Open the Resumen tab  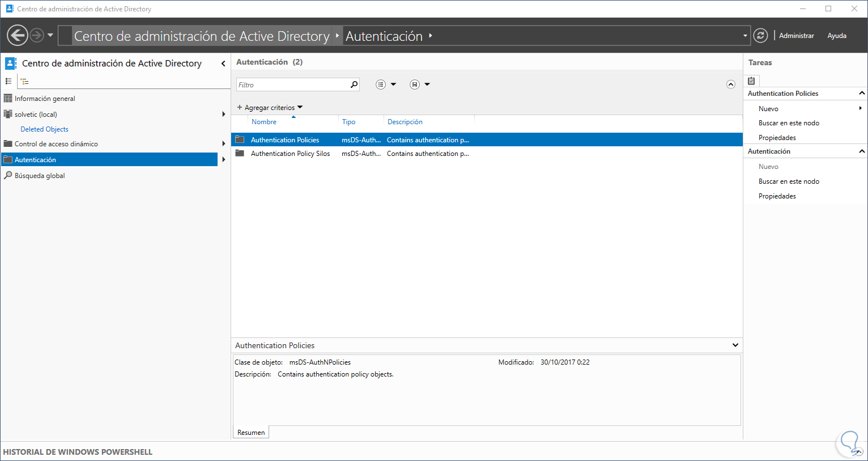[251, 433]
